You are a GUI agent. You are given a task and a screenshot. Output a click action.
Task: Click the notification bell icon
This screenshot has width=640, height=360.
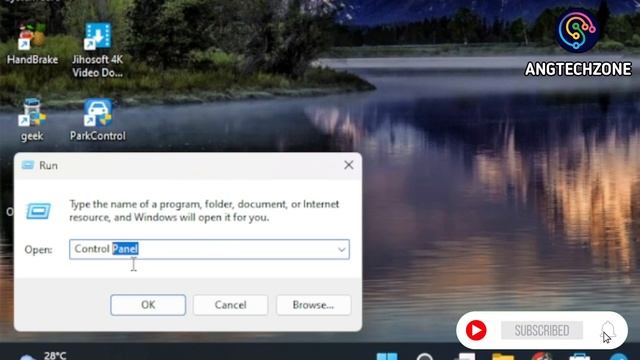[x=608, y=330]
